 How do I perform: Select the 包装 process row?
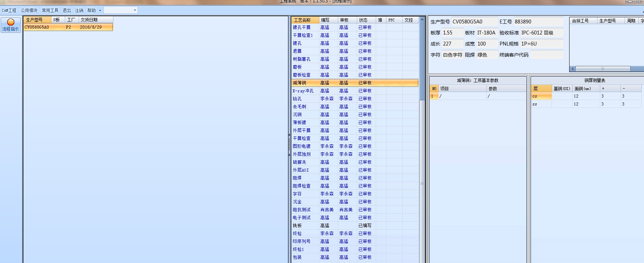[x=355, y=257]
